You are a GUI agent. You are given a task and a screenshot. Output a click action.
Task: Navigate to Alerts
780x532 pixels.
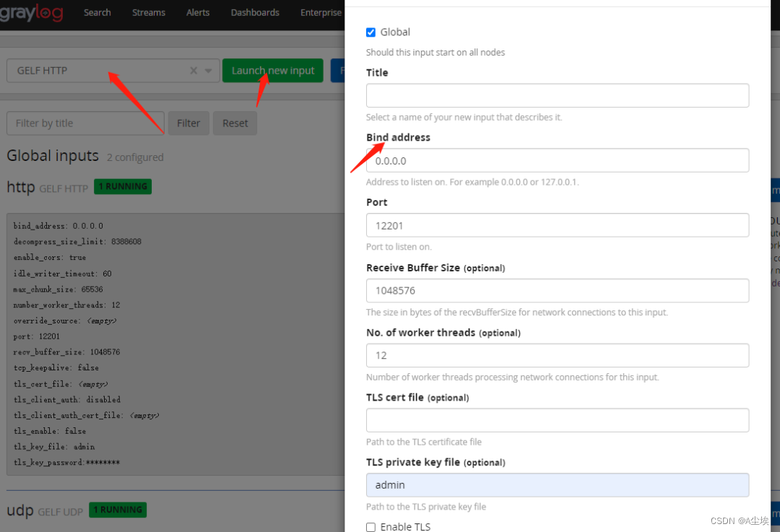197,12
